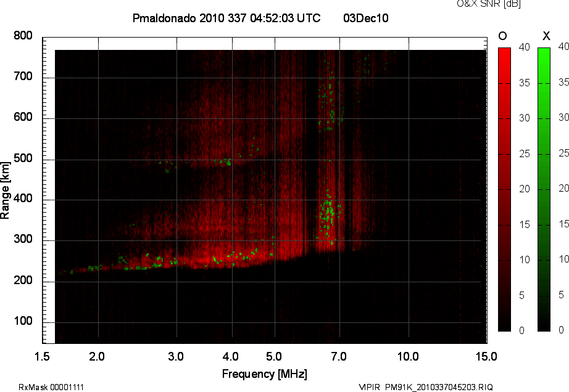Click the 2.0 MHz frequency tick label
The image size is (569, 392).
[x=96, y=356]
